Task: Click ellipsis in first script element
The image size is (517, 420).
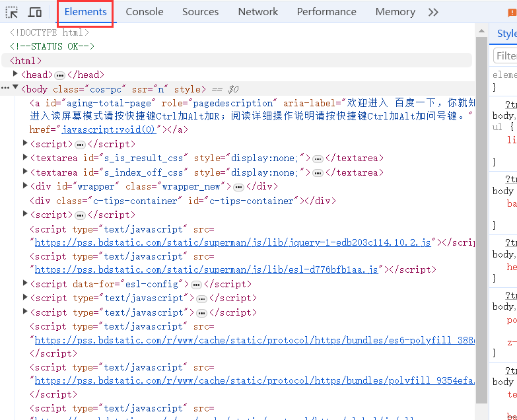Action: pyautogui.click(x=80, y=145)
